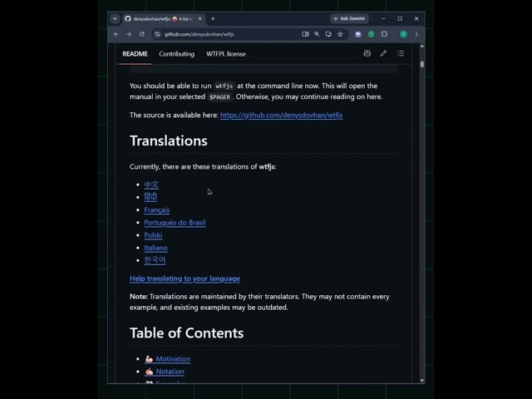View site information icon in address bar
This screenshot has height=399, width=532.
coord(157,34)
